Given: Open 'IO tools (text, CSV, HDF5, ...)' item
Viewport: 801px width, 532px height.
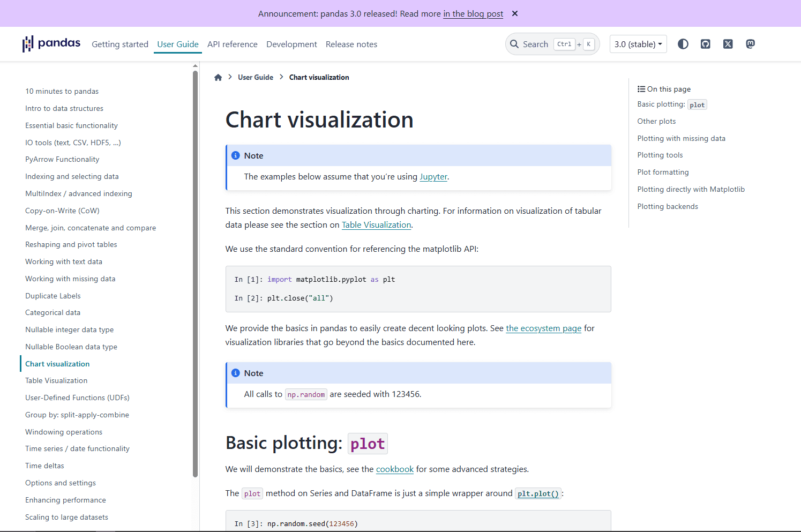Looking at the screenshot, I should 73,143.
